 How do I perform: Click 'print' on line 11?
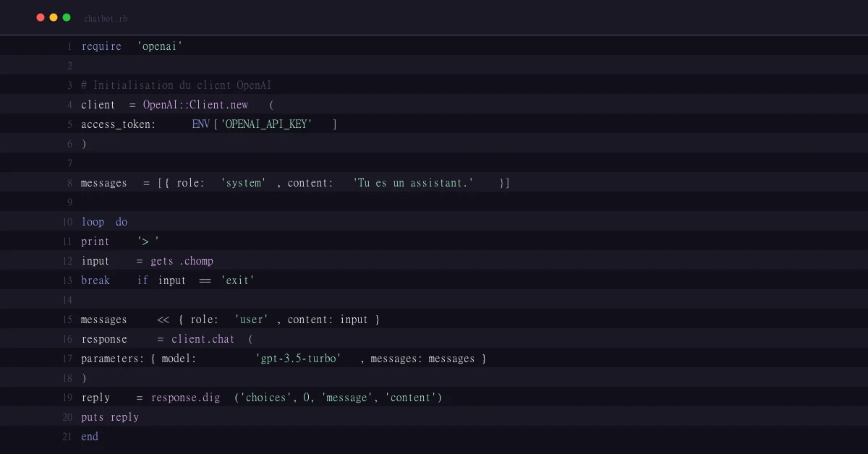pos(95,241)
